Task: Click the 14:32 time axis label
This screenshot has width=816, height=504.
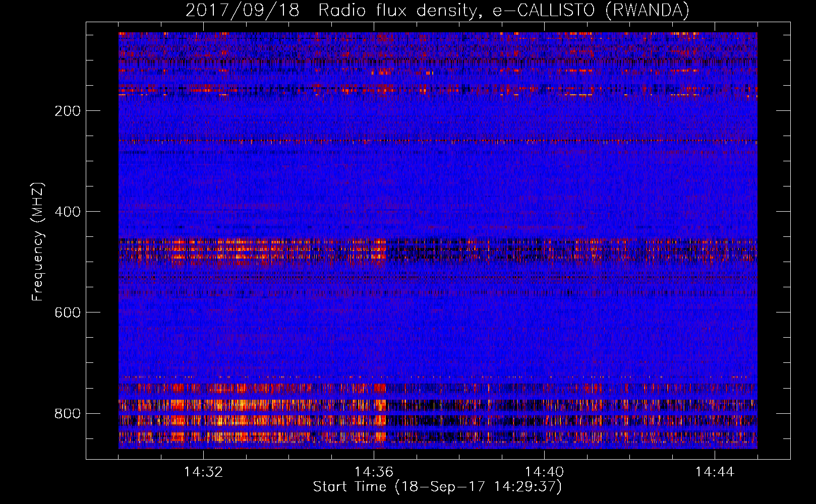Action: coord(203,472)
